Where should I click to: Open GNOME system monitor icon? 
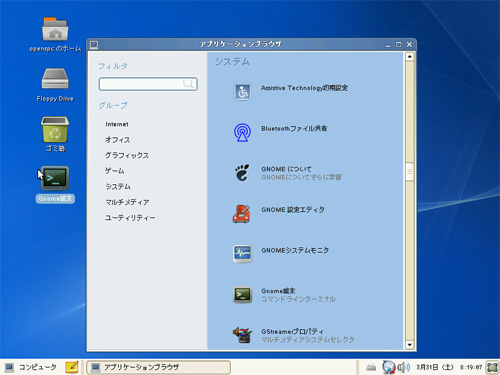click(242, 254)
